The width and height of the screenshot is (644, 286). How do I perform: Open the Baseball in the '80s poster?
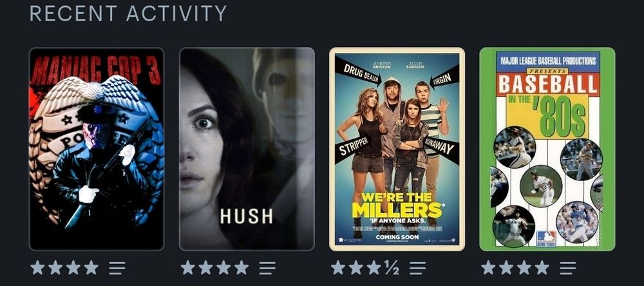click(547, 149)
